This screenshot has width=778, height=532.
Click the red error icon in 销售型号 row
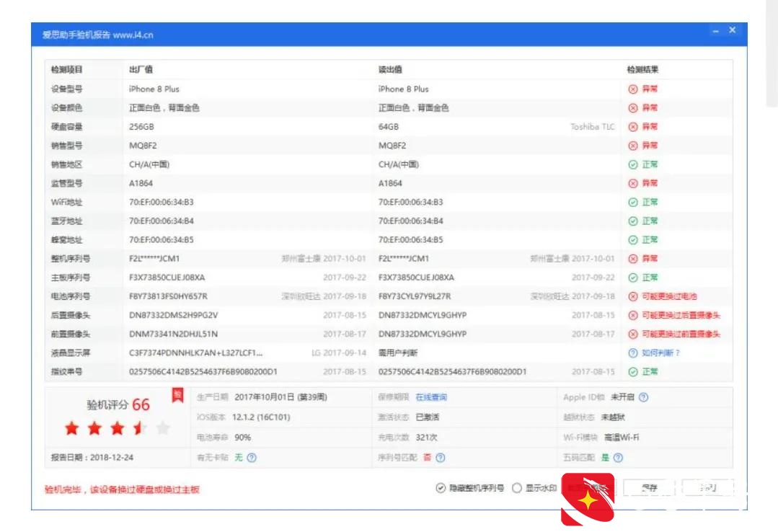click(x=632, y=146)
